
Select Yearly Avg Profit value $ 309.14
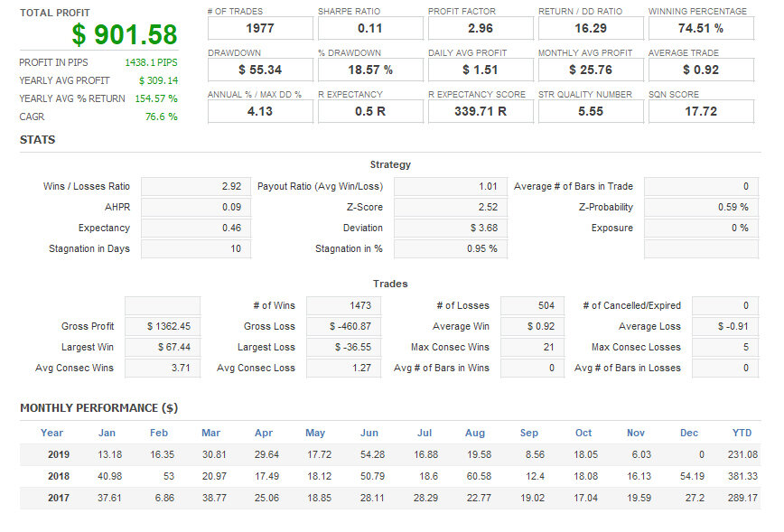tap(158, 80)
